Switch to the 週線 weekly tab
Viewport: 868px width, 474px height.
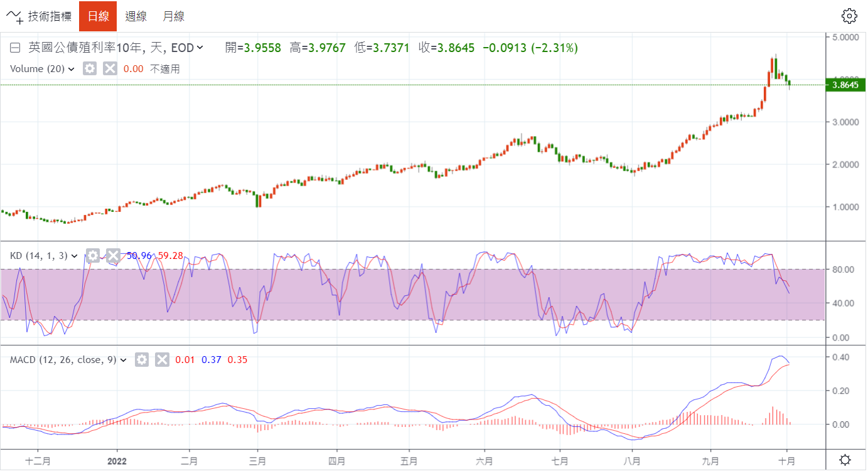click(x=136, y=16)
